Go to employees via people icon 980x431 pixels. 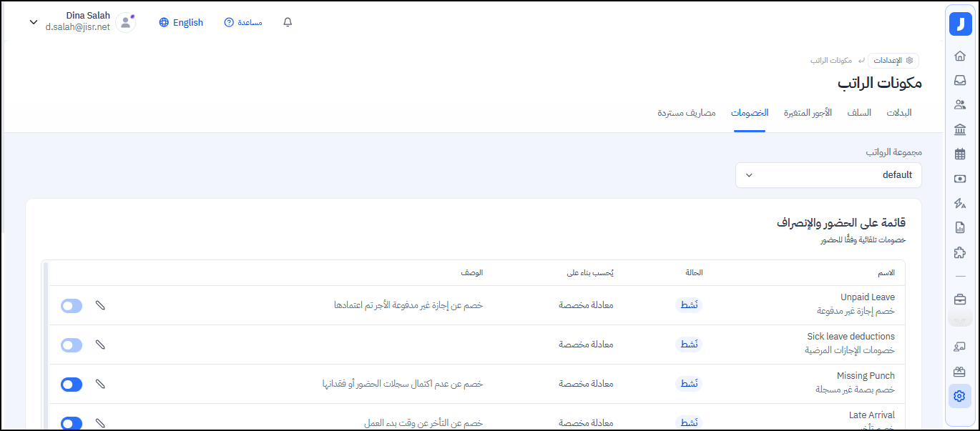pos(960,104)
